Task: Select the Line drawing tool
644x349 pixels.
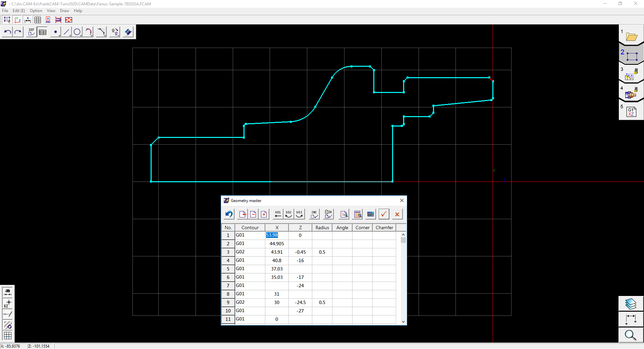Action: (x=66, y=32)
